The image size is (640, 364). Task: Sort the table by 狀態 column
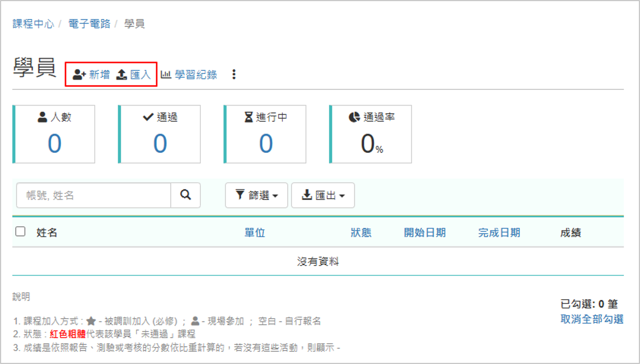click(361, 232)
